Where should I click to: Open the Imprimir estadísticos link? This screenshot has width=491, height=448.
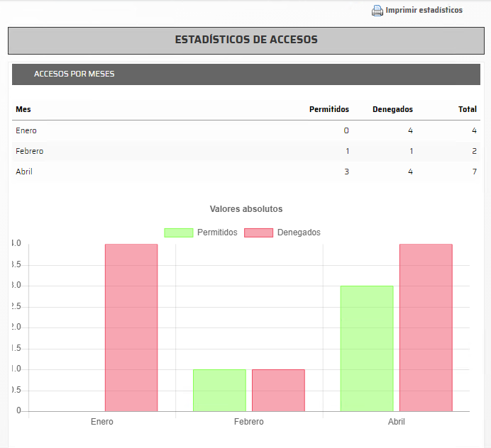tap(424, 11)
